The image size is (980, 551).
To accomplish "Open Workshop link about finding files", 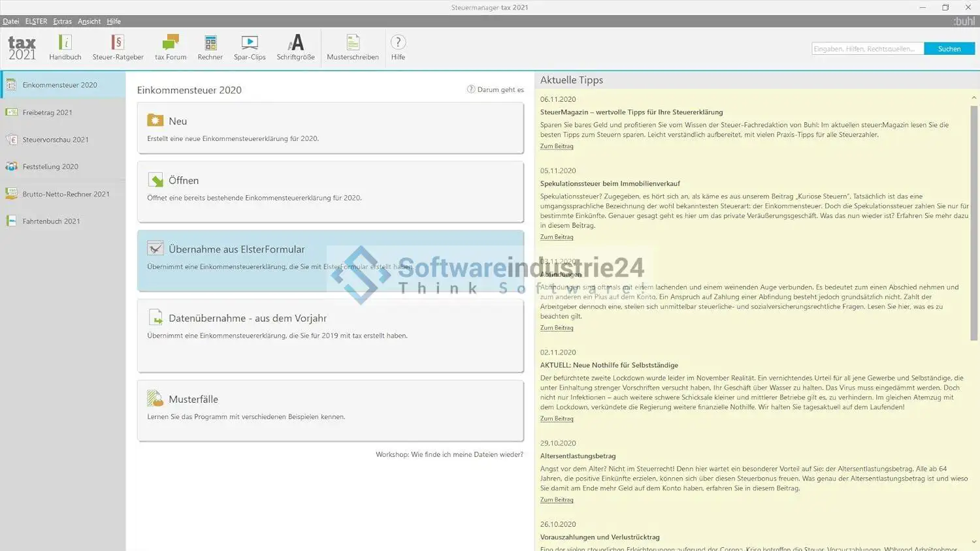I will click(x=449, y=454).
